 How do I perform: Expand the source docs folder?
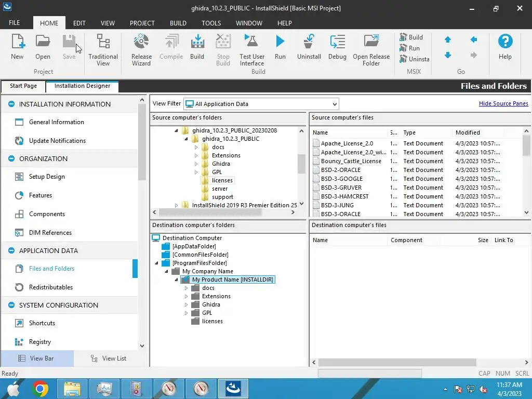pyautogui.click(x=196, y=147)
